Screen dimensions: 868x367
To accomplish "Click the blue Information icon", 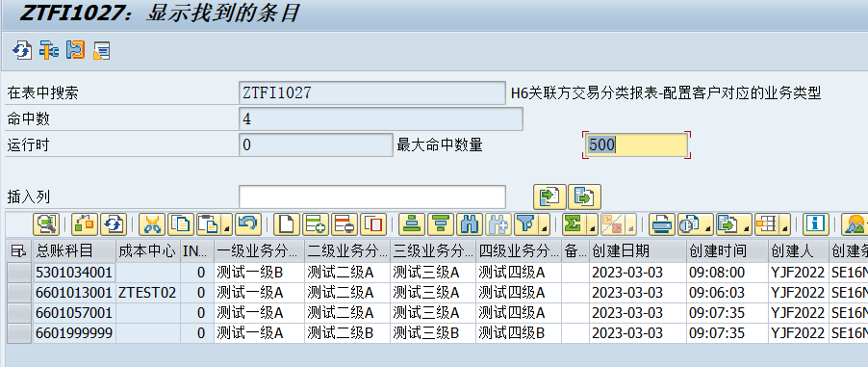I will (815, 224).
